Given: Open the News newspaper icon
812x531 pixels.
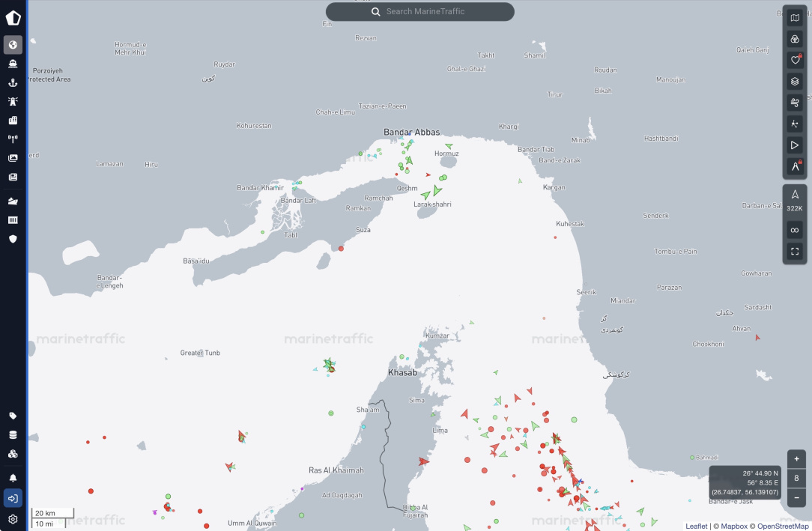Looking at the screenshot, I should 13,177.
